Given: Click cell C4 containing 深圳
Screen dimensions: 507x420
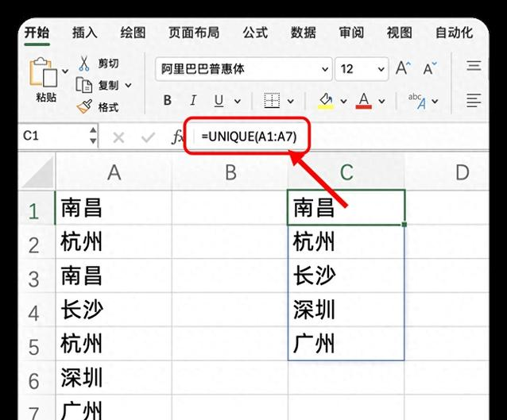Looking at the screenshot, I should (346, 310).
